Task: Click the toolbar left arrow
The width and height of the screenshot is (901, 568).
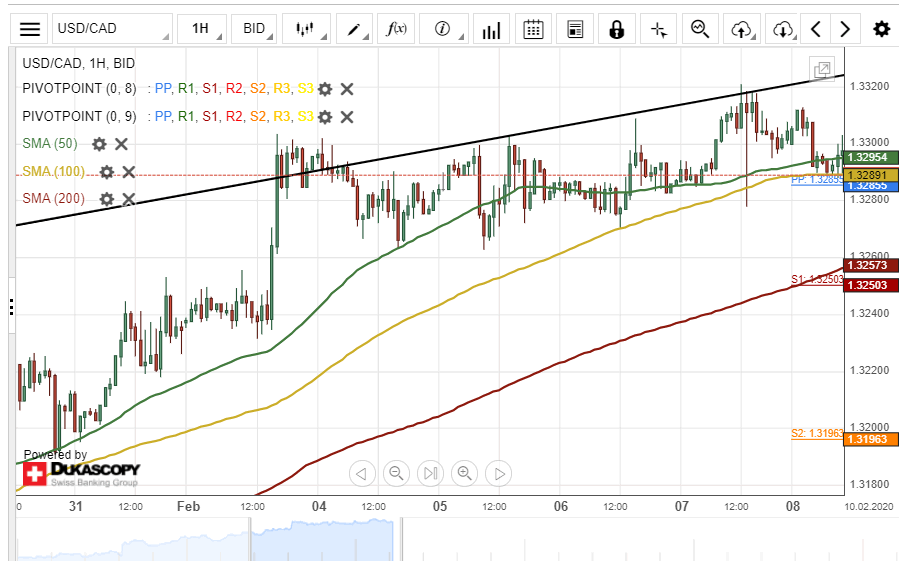Action: tap(815, 29)
